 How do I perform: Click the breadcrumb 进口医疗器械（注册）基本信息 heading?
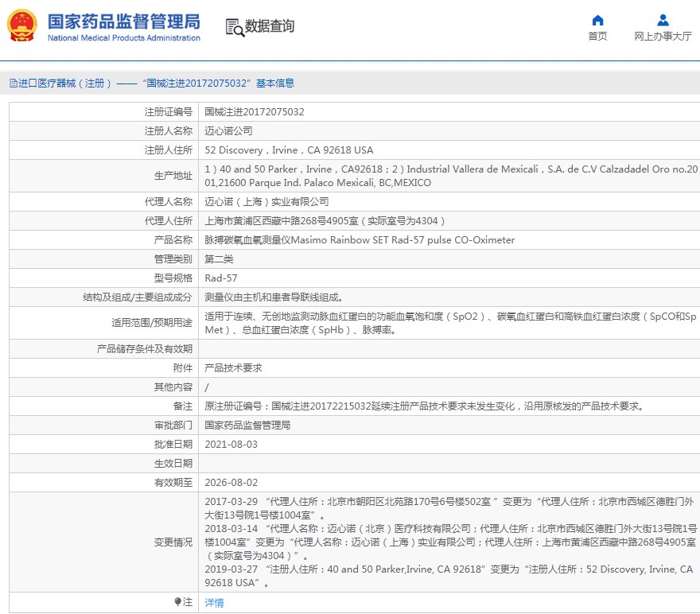tap(152, 83)
